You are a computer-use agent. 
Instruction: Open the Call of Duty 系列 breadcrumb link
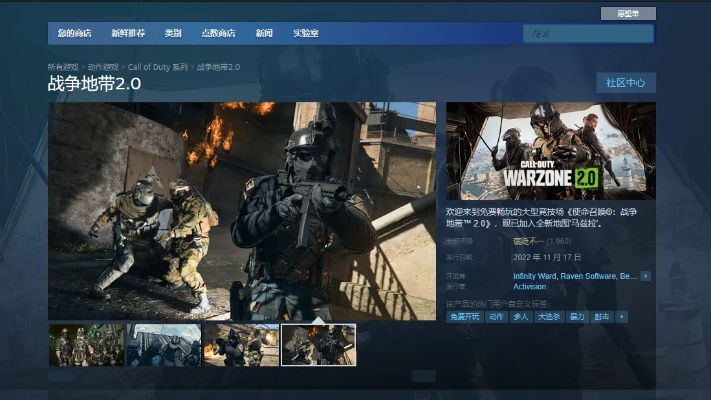tap(157, 67)
